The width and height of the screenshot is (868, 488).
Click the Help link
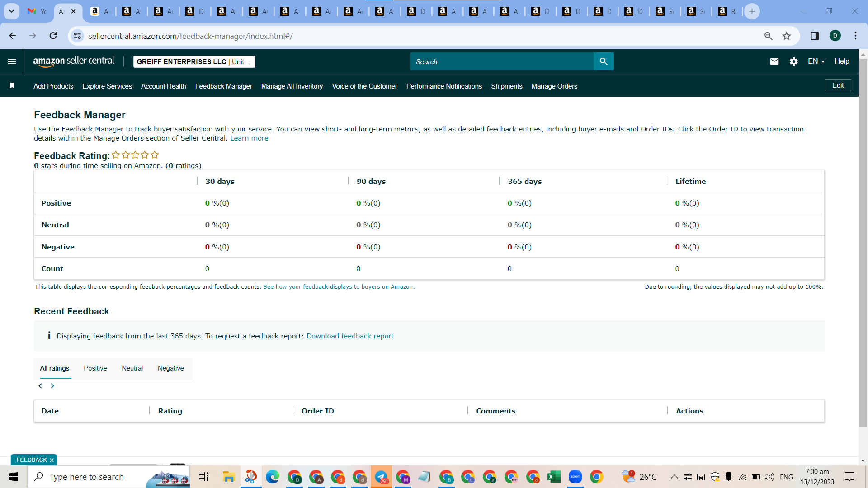coord(842,61)
